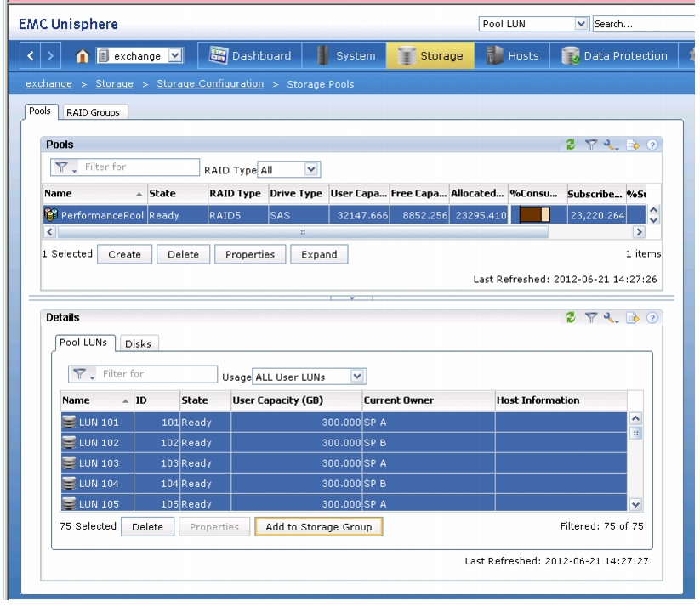Switch to the RAID Groups tab
The height and width of the screenshot is (607, 700).
tap(94, 112)
